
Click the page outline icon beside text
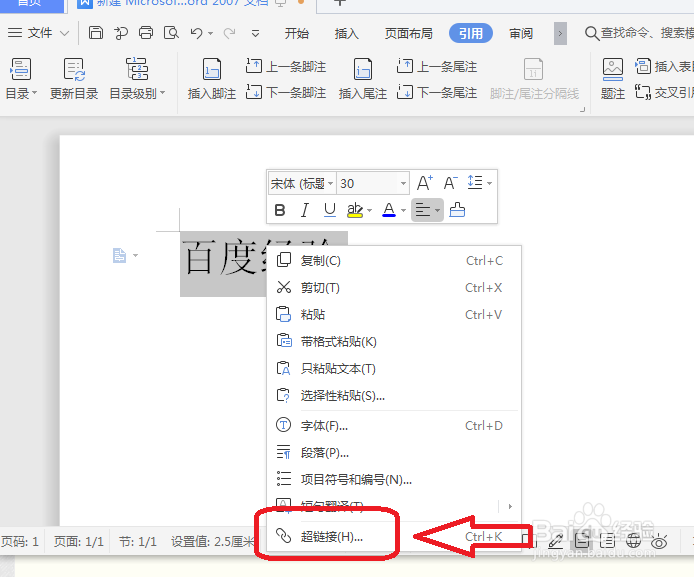tap(120, 255)
